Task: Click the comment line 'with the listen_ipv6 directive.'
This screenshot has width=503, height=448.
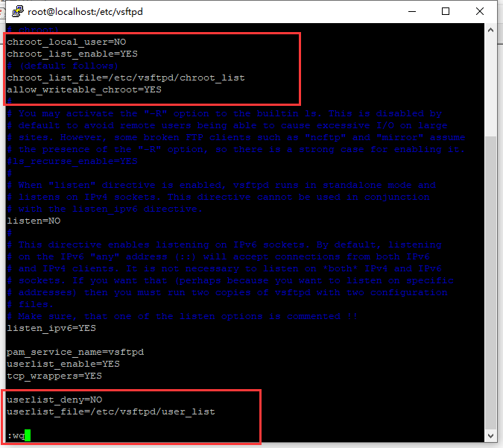Action: click(x=104, y=209)
